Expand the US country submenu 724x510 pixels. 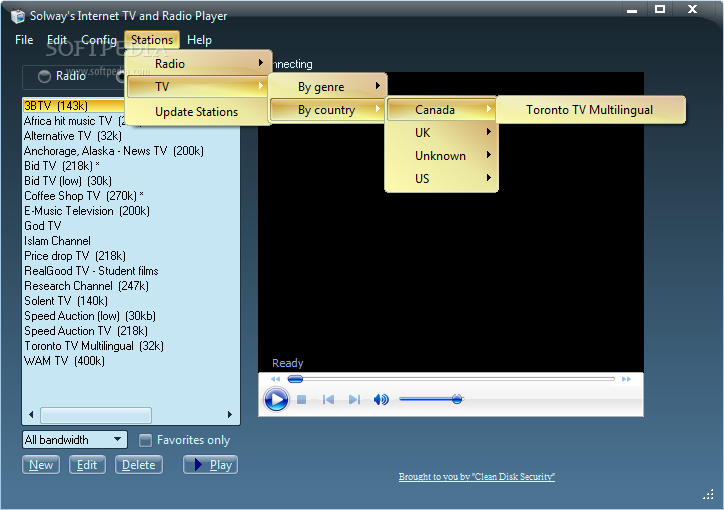441,179
